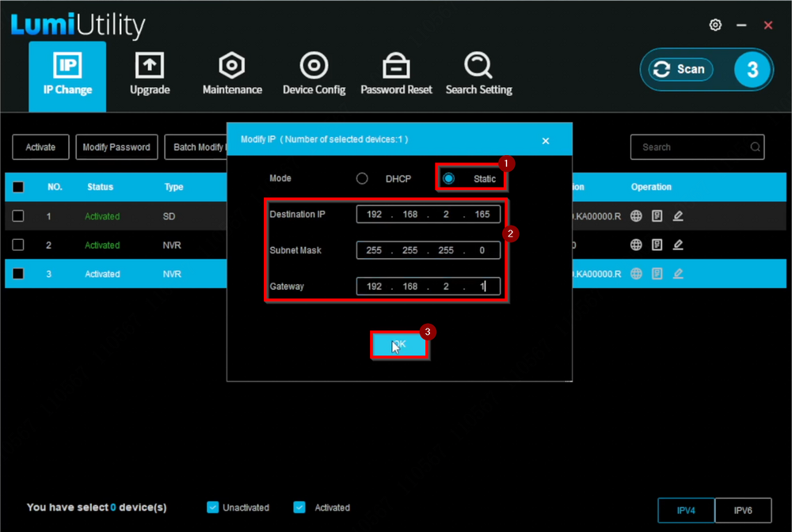The width and height of the screenshot is (792, 532).
Task: Click the Search input field
Action: click(689, 147)
